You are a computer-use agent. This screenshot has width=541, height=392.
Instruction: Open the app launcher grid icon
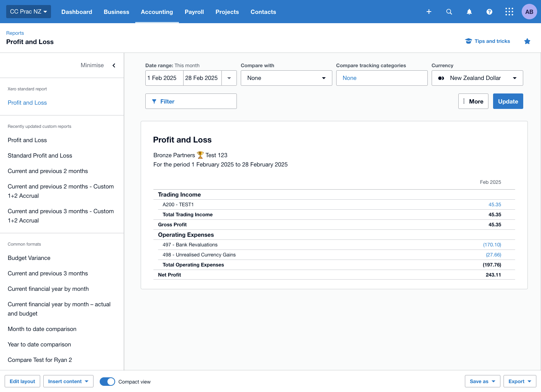click(509, 12)
